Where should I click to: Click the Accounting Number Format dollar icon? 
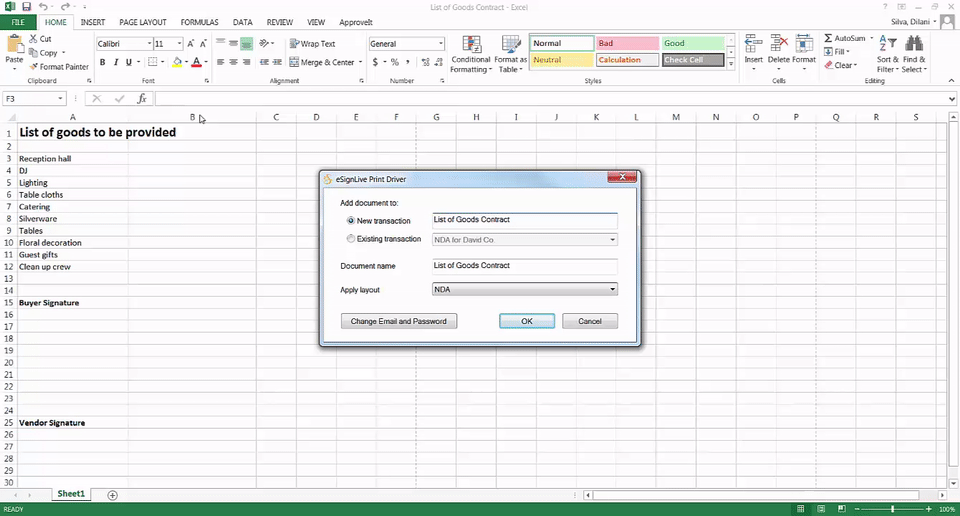[x=375, y=62]
